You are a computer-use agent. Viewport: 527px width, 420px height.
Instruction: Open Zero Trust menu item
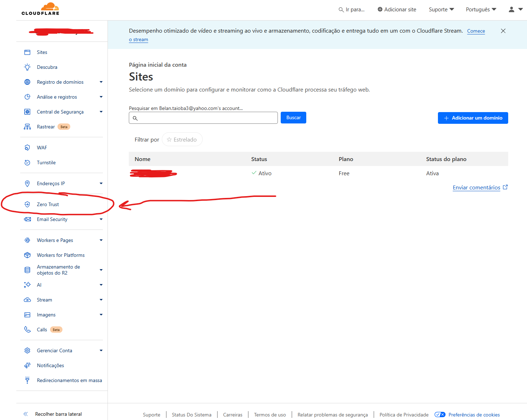click(x=48, y=204)
